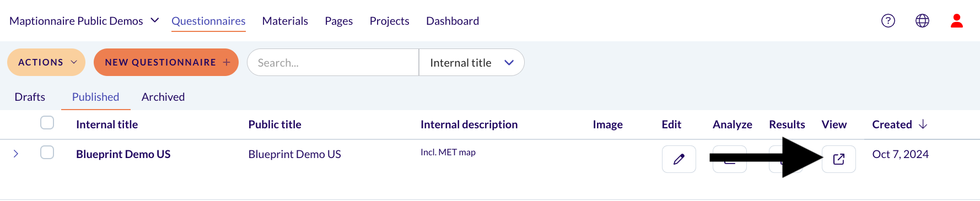
Task: Click the New Questionnaire button
Action: tap(166, 62)
